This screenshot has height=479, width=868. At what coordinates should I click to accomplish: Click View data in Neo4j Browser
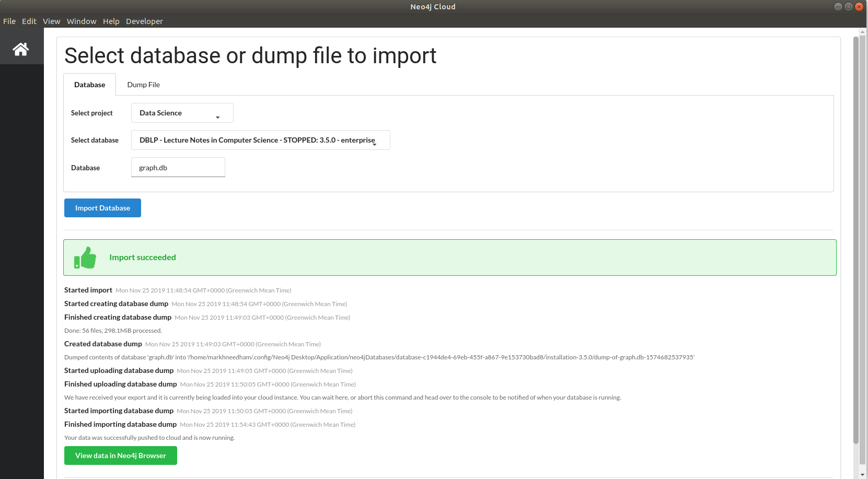pyautogui.click(x=121, y=455)
